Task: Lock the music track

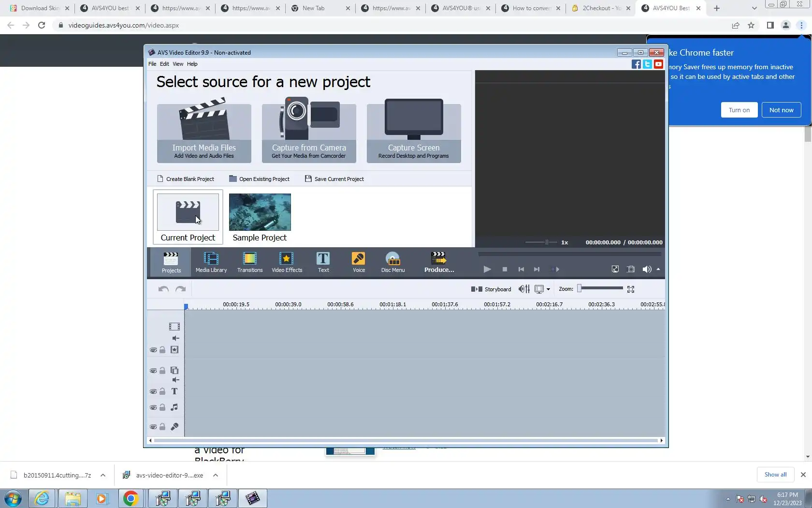Action: point(162,407)
